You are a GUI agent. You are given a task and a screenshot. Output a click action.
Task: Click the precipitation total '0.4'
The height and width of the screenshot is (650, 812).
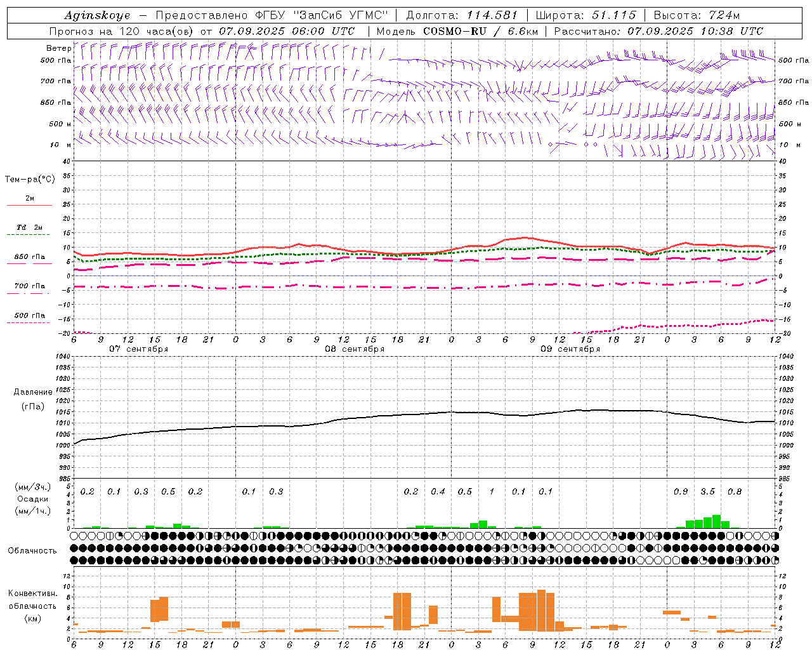(438, 491)
